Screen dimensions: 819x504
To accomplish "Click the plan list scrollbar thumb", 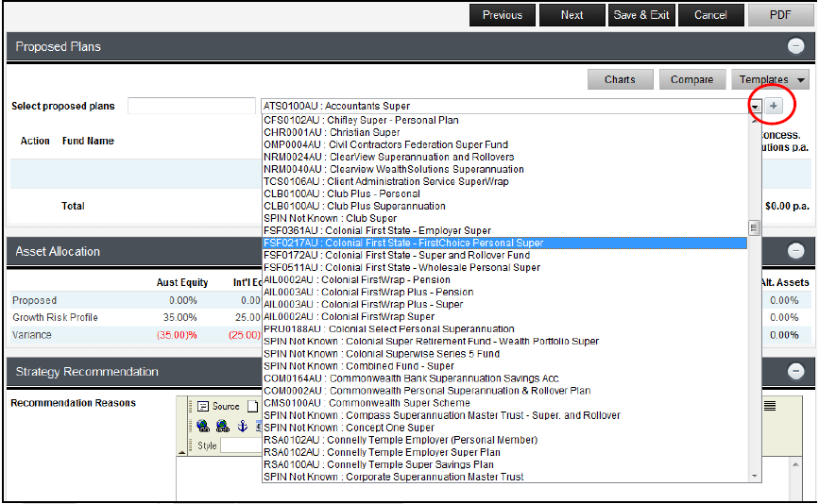I will coord(753,228).
